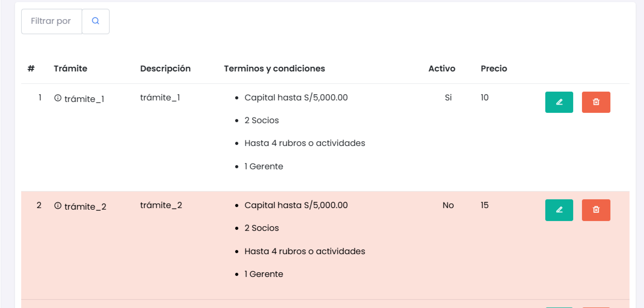The height and width of the screenshot is (308, 644).
Task: Select the 'Terminos y condiciones' column header
Action: (274, 68)
